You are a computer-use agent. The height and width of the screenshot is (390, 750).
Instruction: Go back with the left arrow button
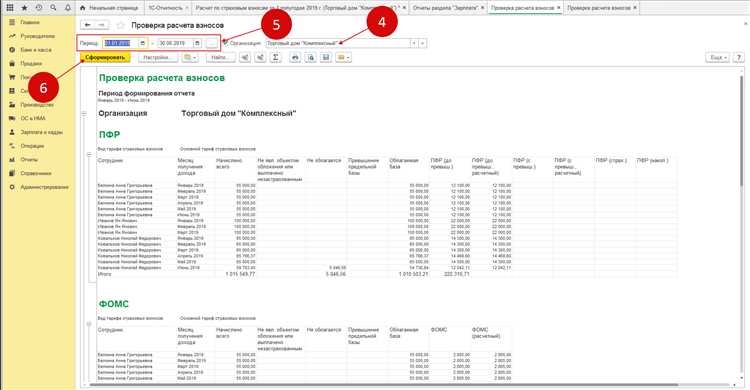point(87,25)
